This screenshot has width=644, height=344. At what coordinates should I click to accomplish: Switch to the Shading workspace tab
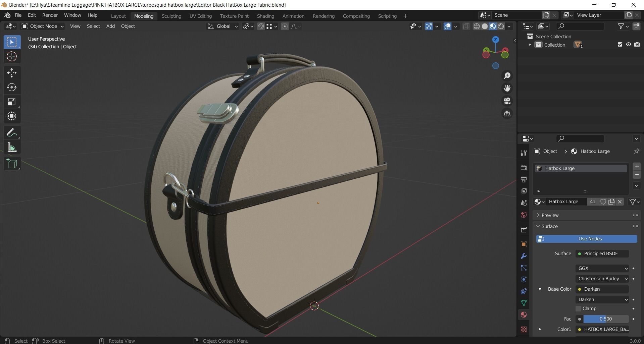265,16
